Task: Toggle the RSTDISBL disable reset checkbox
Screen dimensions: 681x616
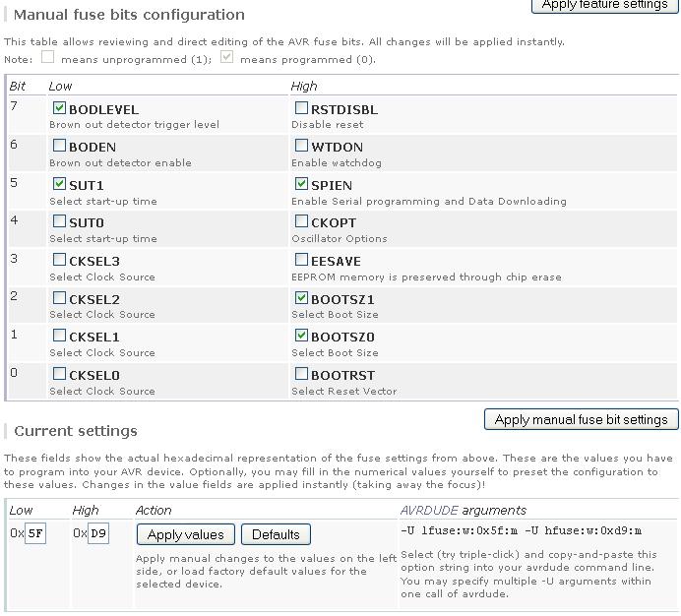Action: 301,107
